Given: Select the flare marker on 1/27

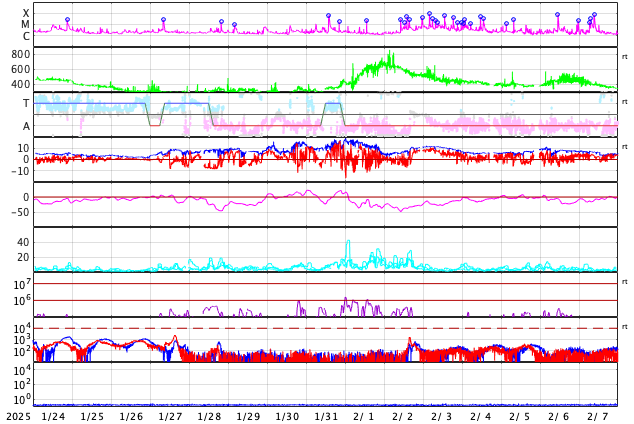Looking at the screenshot, I should [x=163, y=19].
